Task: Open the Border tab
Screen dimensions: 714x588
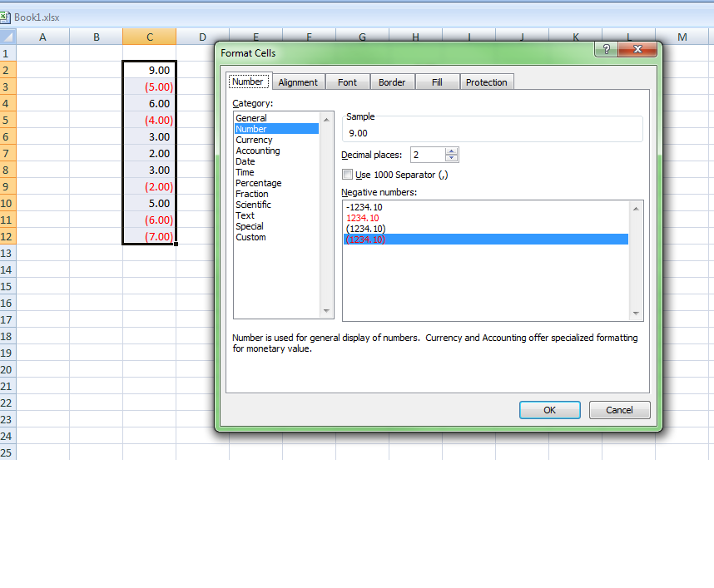Action: (x=392, y=82)
